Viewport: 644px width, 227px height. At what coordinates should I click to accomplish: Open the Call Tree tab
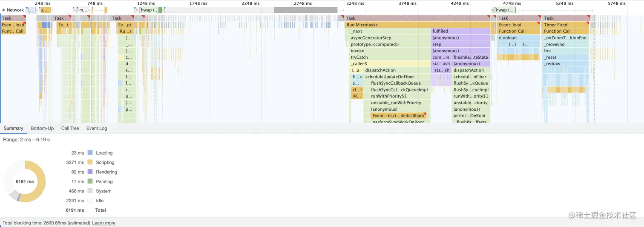coord(70,128)
